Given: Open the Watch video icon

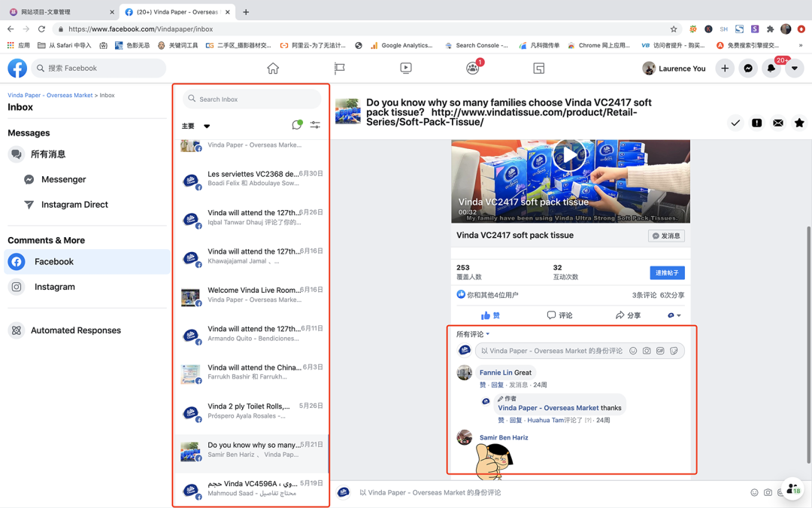Looking at the screenshot, I should [406, 68].
